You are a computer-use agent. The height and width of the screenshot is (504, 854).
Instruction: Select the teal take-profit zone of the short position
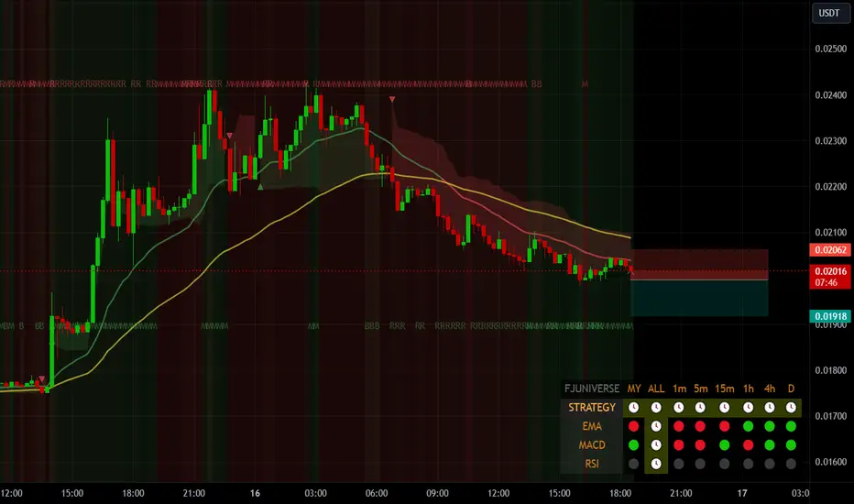(699, 298)
